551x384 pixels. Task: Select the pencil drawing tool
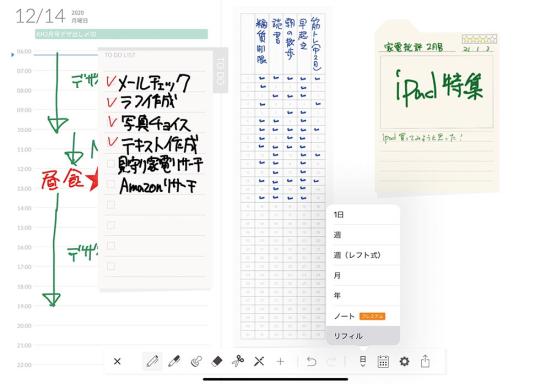point(153,361)
